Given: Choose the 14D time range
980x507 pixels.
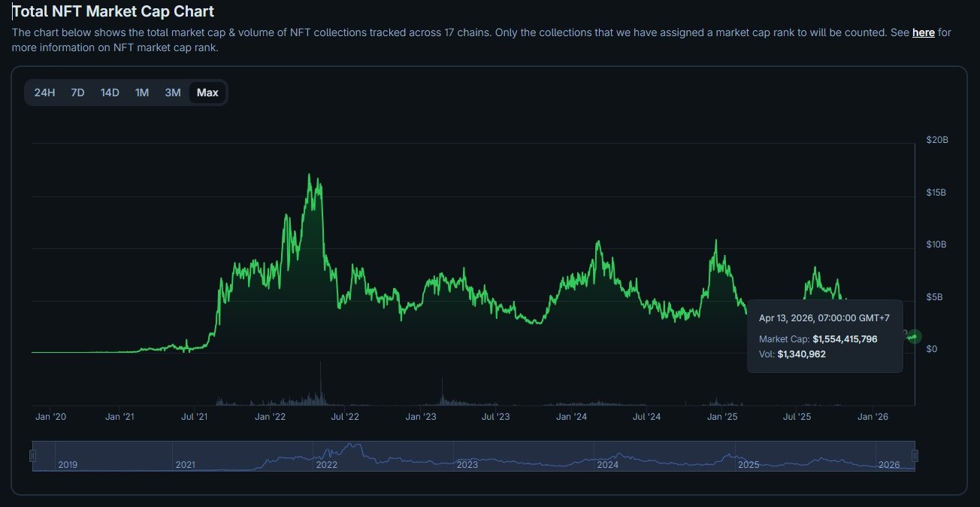Looking at the screenshot, I should tap(110, 93).
